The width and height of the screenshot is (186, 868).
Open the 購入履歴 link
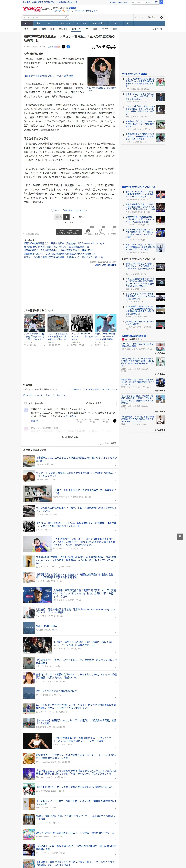[152, 18]
